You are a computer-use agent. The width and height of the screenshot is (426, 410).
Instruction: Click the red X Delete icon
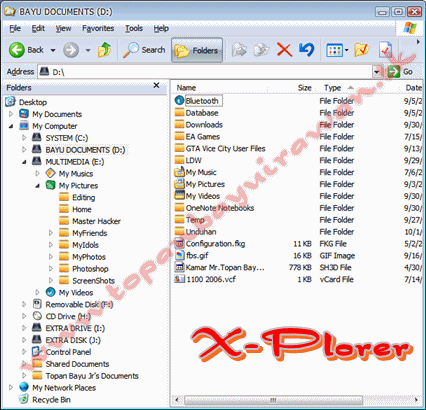(x=284, y=50)
